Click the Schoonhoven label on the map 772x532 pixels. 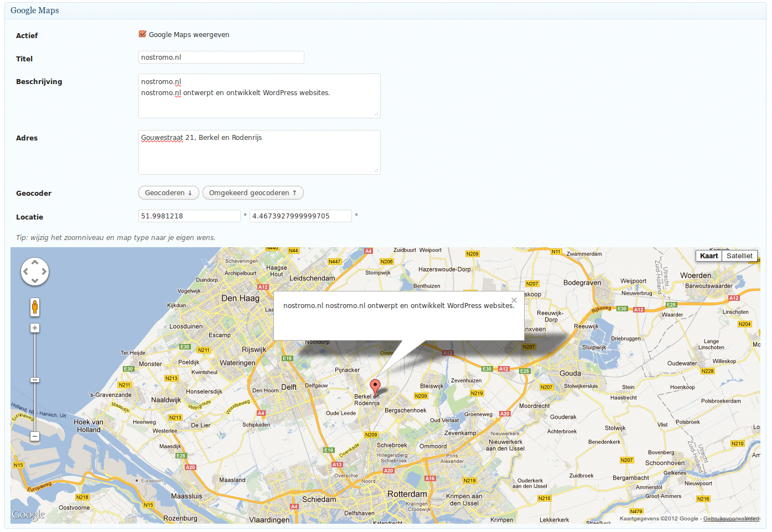(665, 463)
